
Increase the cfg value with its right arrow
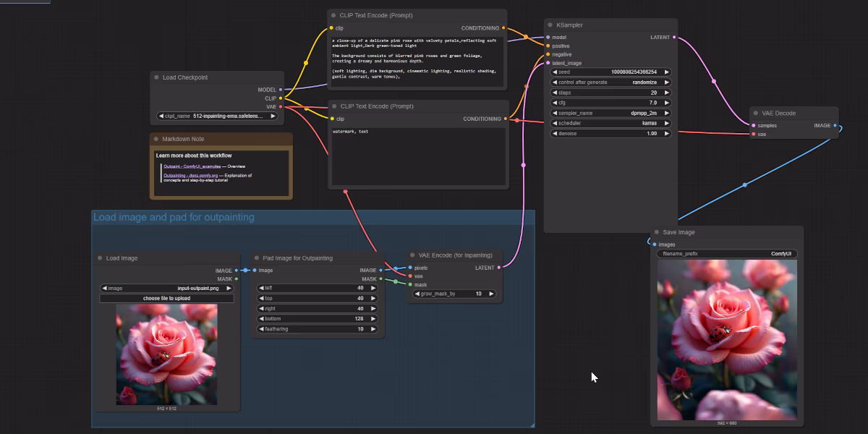[x=666, y=103]
